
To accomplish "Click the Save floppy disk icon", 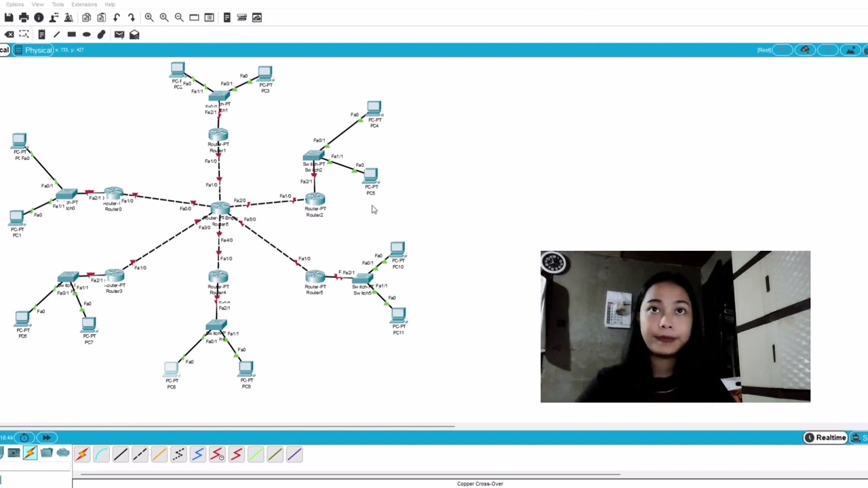I will (9, 18).
